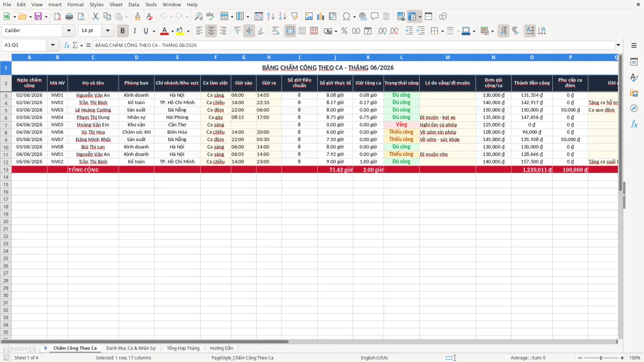
Task: Format cells as percent
Action: point(344,31)
